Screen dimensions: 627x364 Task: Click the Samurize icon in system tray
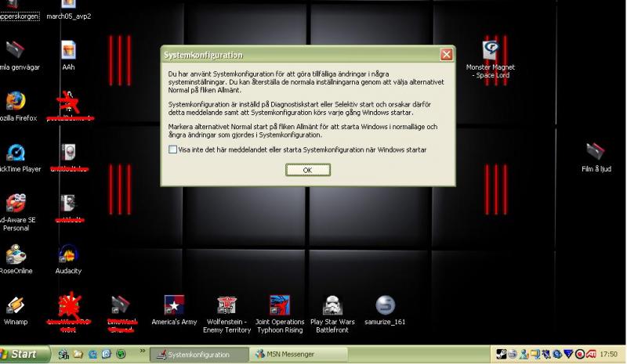tap(513, 354)
